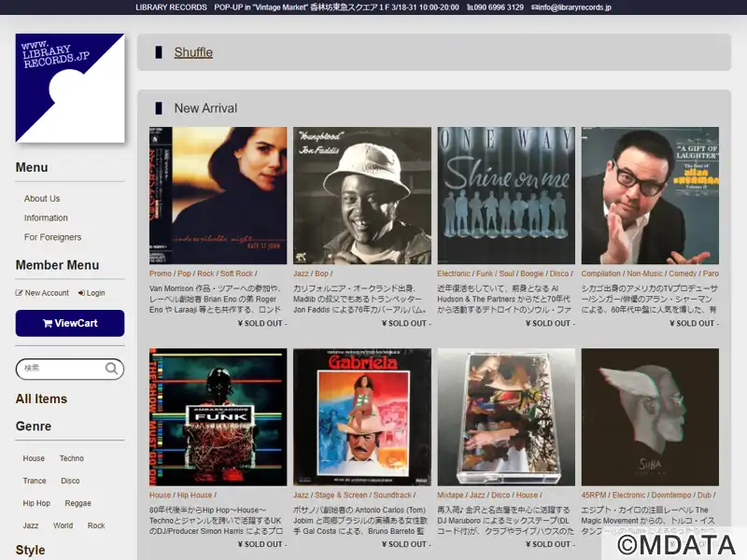
Task: Click the Soft Rock tag
Action: (x=236, y=273)
